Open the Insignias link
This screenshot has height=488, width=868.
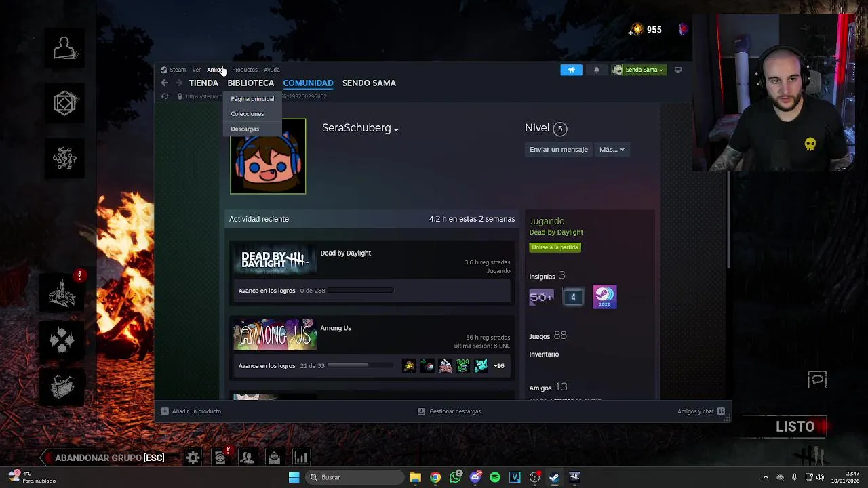point(542,277)
